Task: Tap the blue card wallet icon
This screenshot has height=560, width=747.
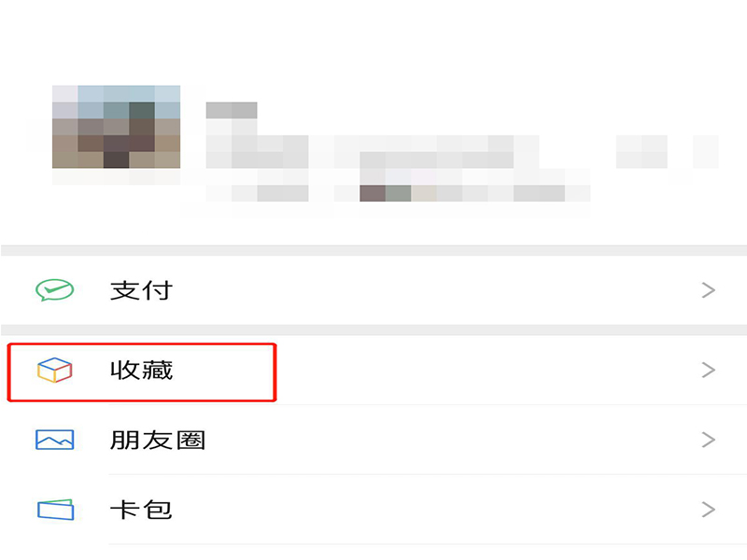Action: pyautogui.click(x=56, y=510)
